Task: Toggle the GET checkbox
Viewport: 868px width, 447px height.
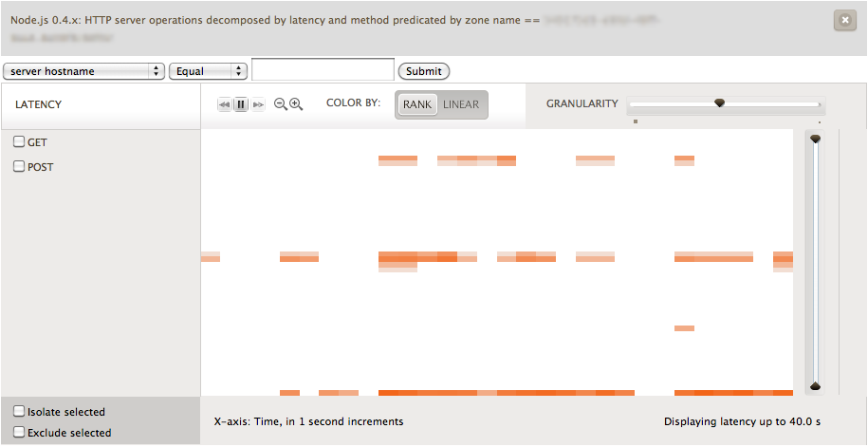Action: click(19, 142)
